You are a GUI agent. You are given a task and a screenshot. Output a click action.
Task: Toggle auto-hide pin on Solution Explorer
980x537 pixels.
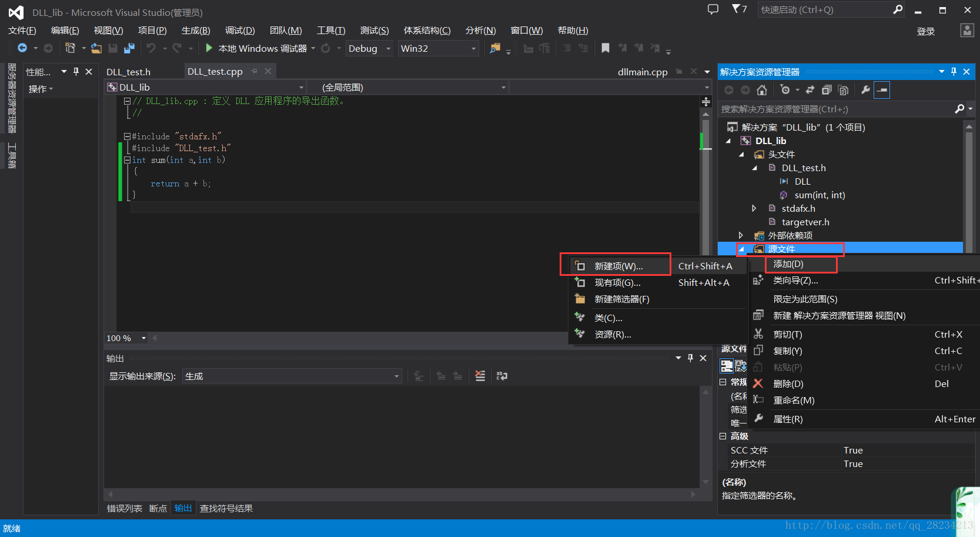point(954,72)
